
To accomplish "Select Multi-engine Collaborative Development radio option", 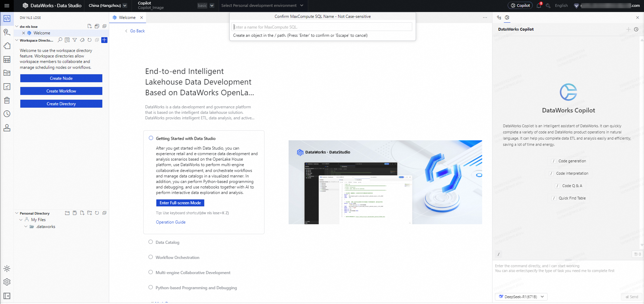I will pos(150,272).
